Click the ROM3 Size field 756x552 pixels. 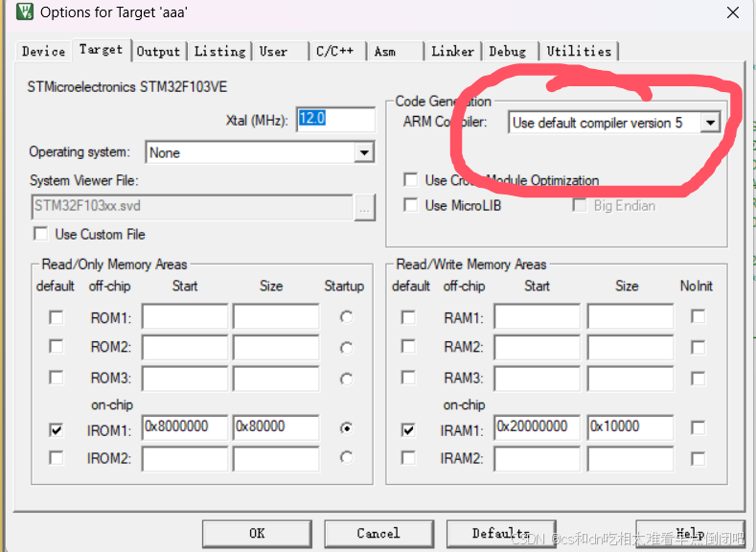[276, 378]
